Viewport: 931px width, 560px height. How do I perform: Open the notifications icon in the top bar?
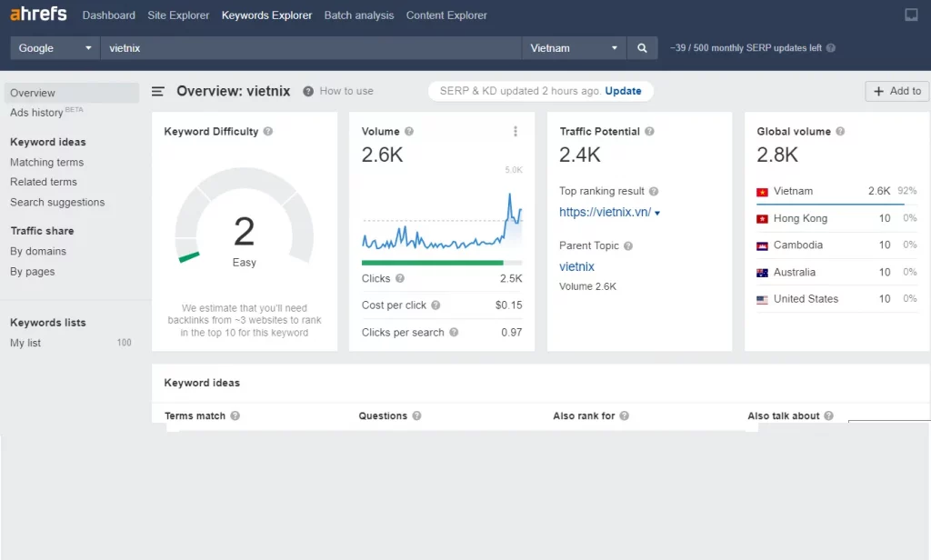coord(911,15)
